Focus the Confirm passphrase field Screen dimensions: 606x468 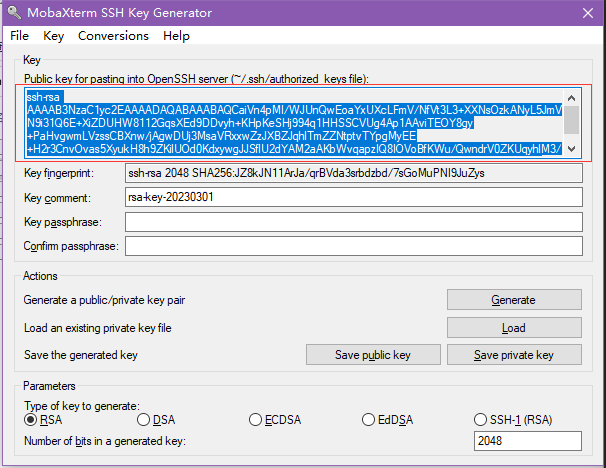(354, 246)
